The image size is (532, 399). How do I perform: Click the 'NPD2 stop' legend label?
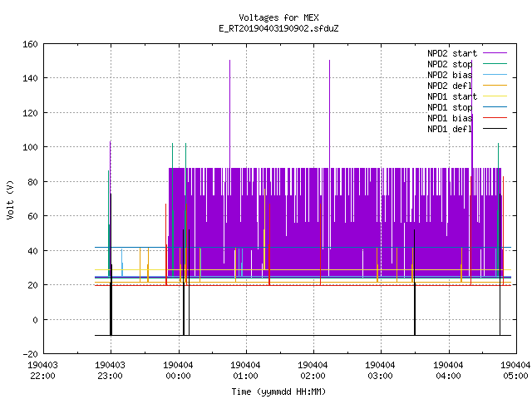(450, 64)
